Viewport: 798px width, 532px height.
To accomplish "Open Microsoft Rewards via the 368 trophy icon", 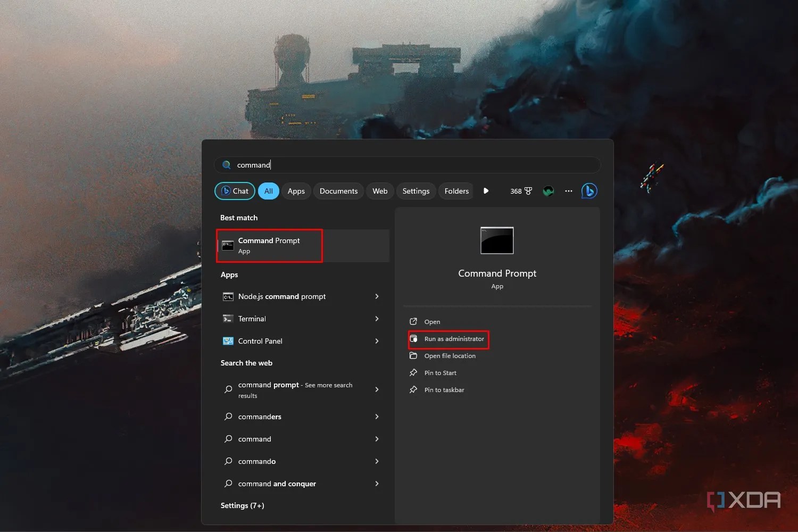I will click(x=521, y=190).
